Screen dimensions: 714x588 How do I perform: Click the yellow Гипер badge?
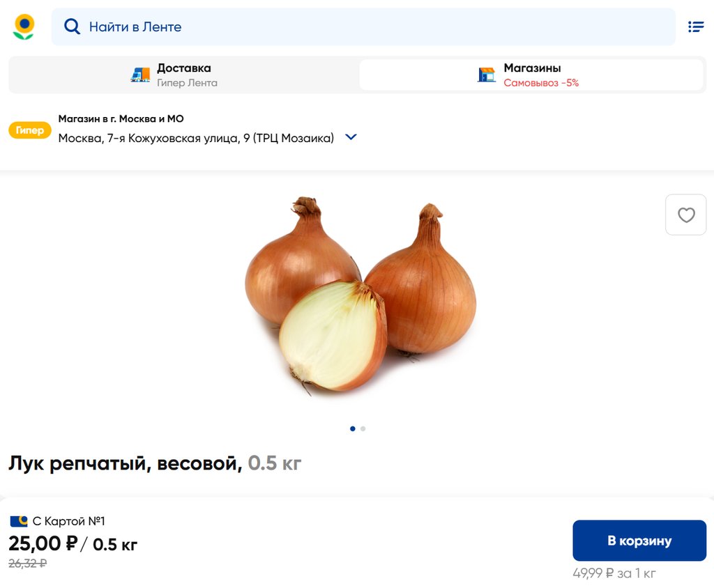coord(29,130)
